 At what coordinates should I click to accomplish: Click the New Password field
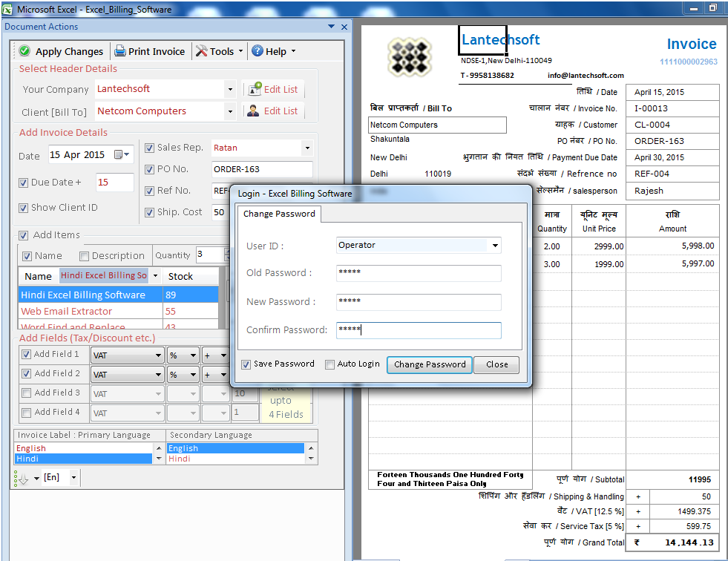click(x=419, y=302)
